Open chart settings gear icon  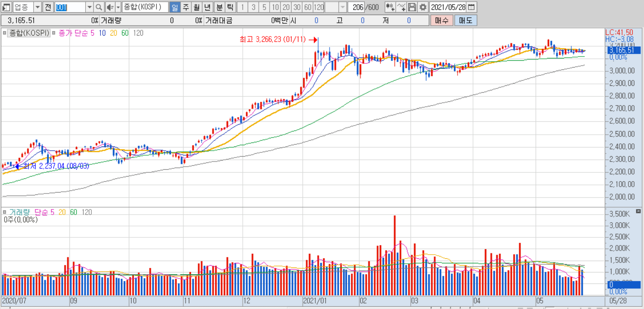click(423, 7)
